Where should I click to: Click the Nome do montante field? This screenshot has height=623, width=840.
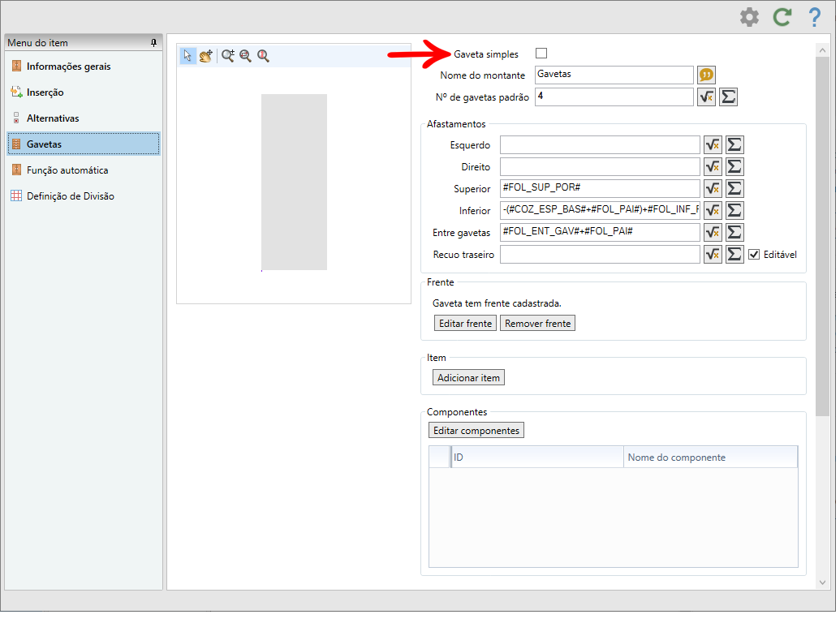point(614,75)
